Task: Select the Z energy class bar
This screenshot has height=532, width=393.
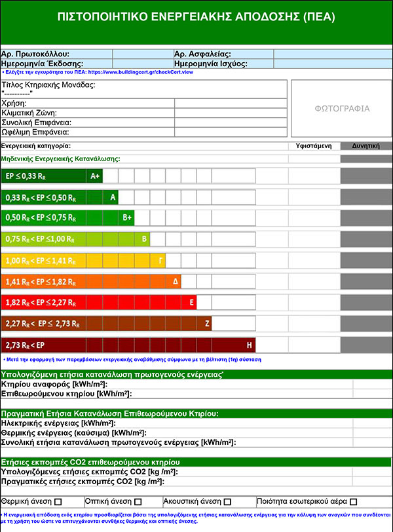Action: pos(107,324)
